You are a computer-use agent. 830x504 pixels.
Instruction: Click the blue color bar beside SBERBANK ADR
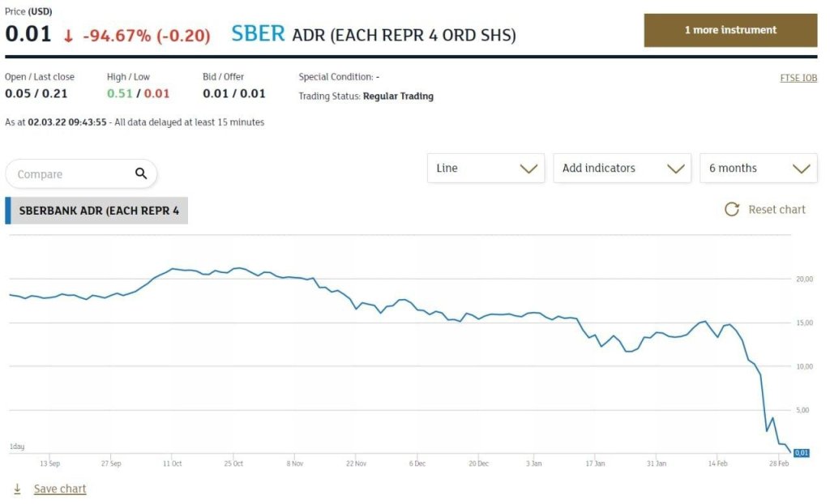point(8,210)
